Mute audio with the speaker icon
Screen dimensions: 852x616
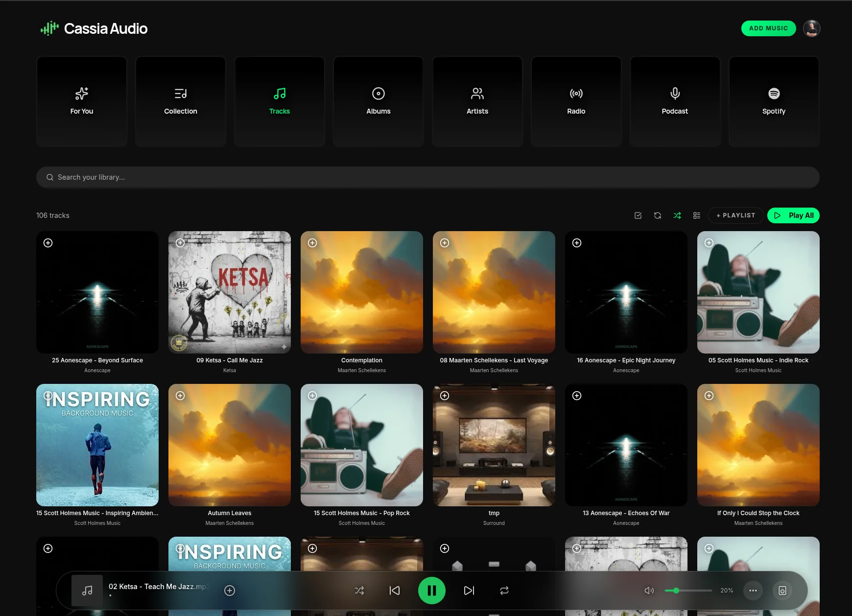649,591
